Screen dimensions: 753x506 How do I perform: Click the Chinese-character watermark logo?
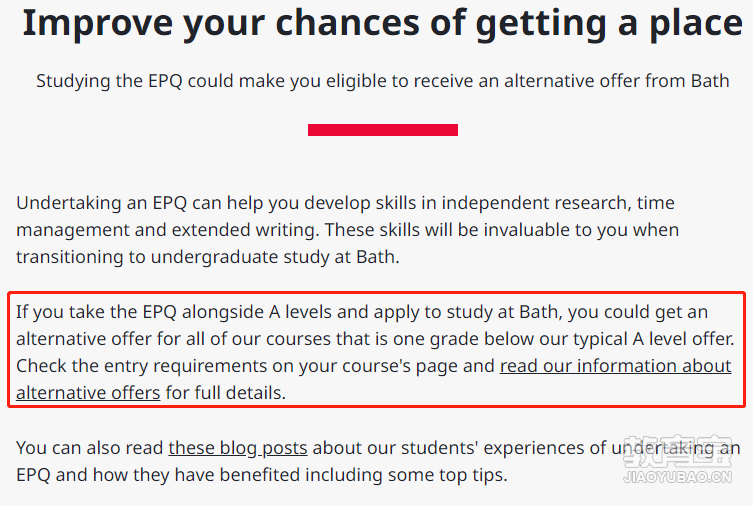[678, 451]
